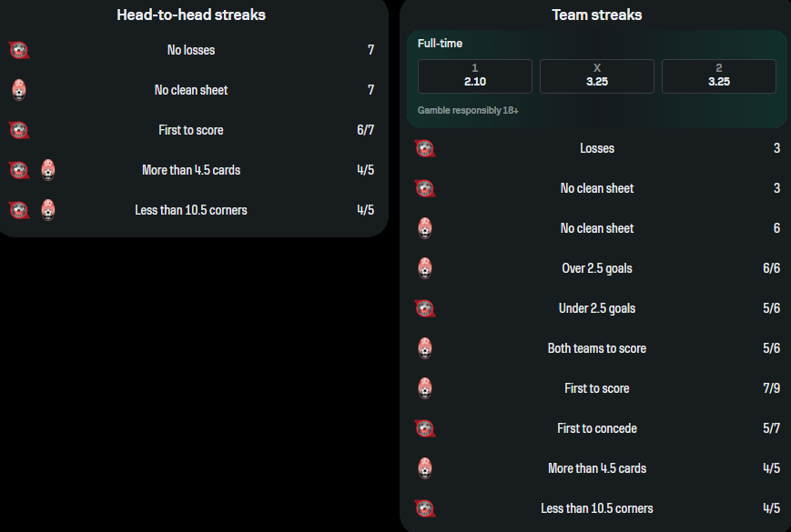Click team crest beside First to concede

coord(425,428)
